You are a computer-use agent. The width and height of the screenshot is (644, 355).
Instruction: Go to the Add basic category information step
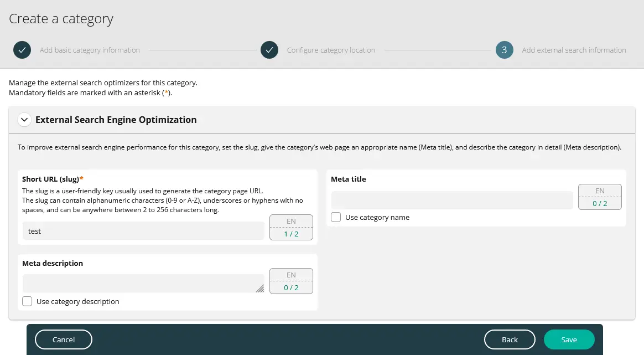pyautogui.click(x=90, y=50)
